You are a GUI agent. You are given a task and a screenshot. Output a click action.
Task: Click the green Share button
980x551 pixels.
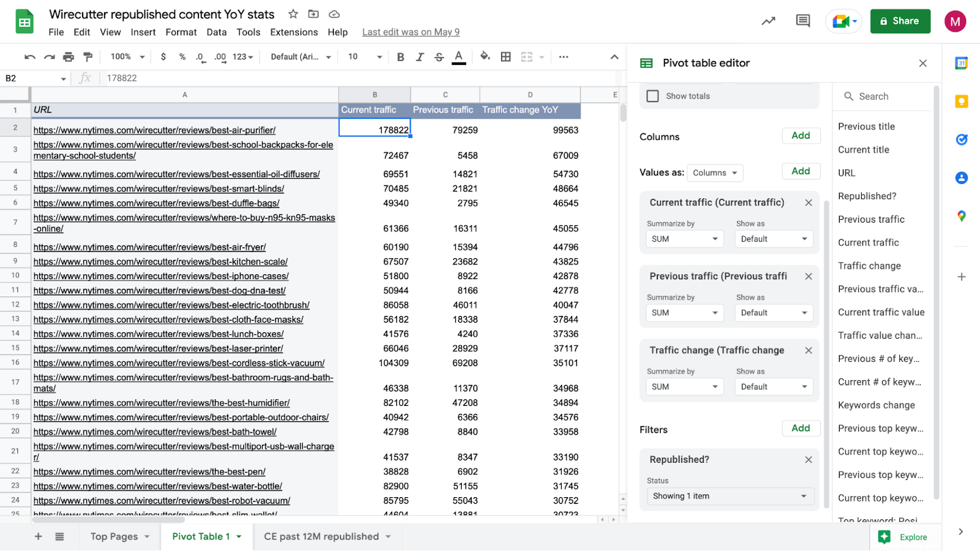[900, 21]
